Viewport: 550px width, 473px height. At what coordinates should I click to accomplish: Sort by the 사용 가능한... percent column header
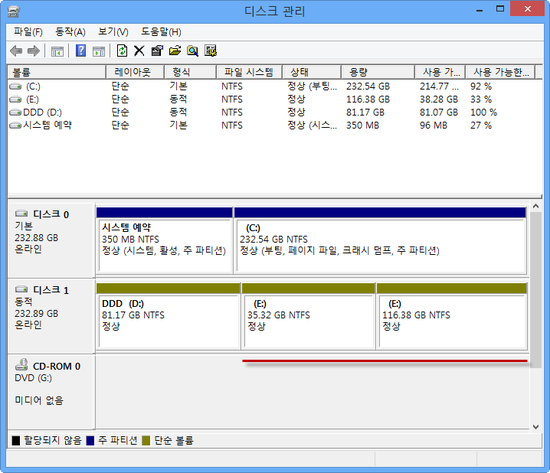click(x=500, y=72)
